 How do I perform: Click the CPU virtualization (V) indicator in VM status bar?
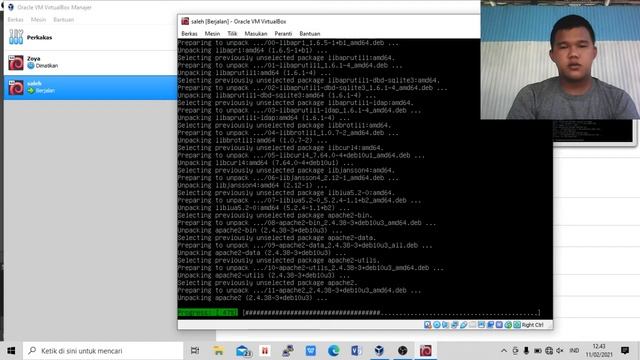pos(499,325)
